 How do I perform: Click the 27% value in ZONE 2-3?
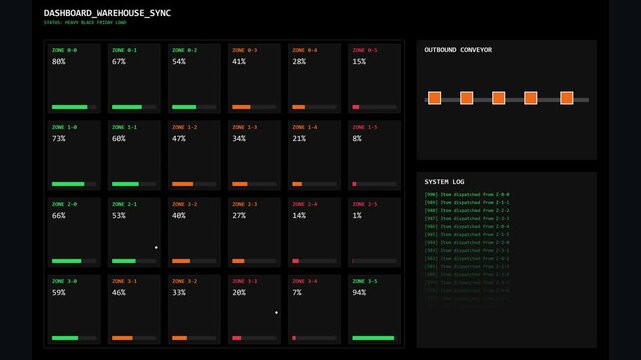[239, 215]
